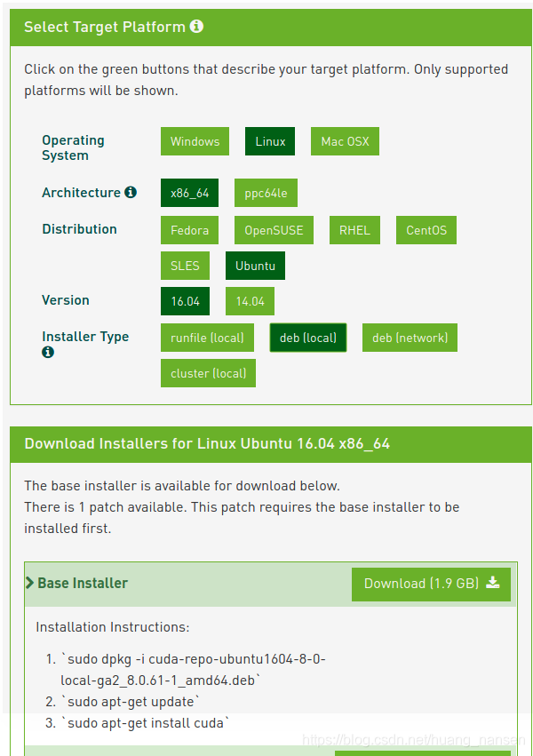Viewport: 533px width, 756px height.
Task: Click the Architecture info icon
Action: point(131,193)
